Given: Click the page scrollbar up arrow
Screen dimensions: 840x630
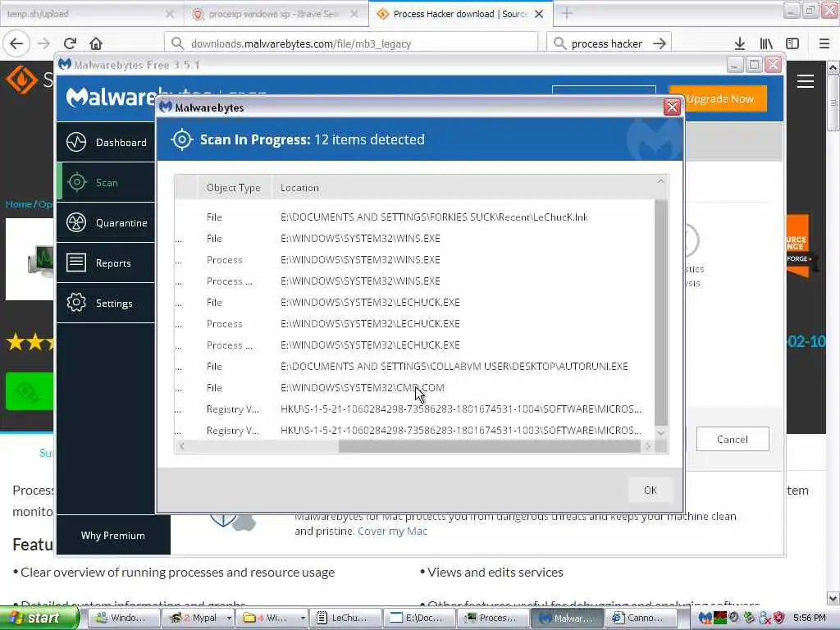Looking at the screenshot, I should click(x=833, y=67).
